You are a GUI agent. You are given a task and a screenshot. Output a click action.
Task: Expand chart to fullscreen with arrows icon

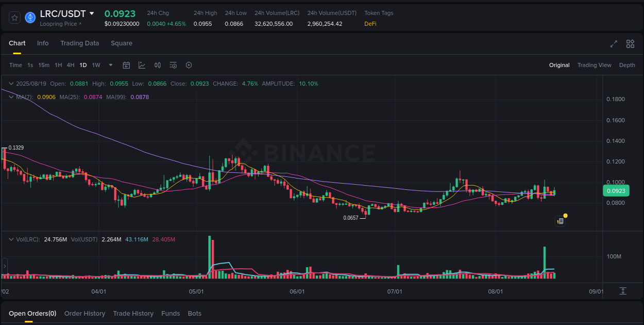point(614,44)
